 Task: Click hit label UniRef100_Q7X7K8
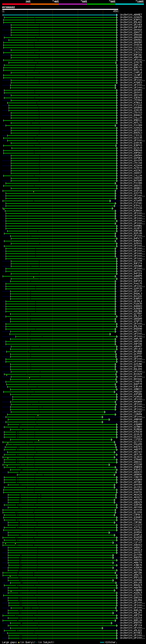[131, 50]
